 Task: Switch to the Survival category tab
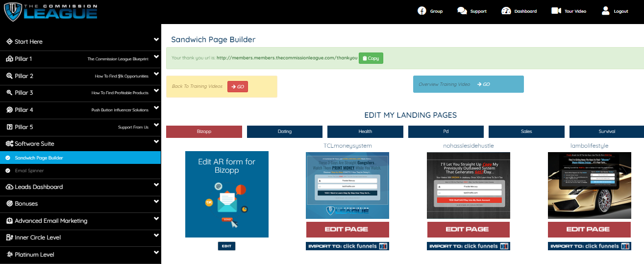[606, 132]
